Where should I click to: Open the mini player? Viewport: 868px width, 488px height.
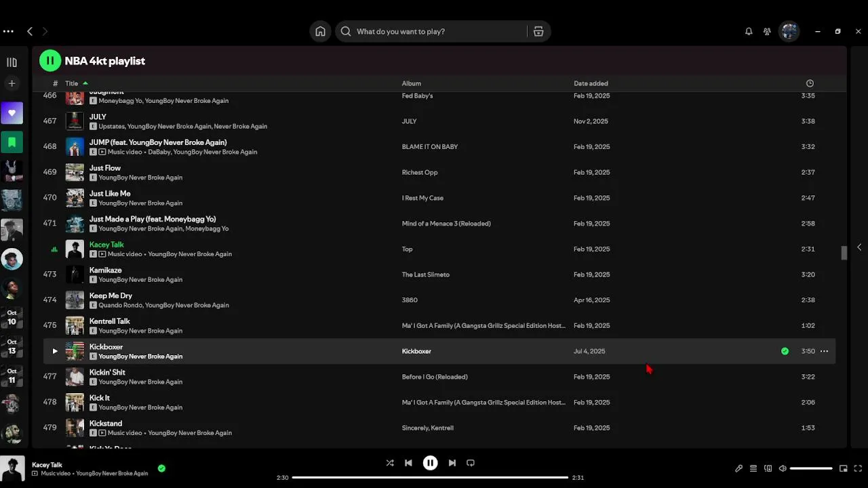point(844,468)
